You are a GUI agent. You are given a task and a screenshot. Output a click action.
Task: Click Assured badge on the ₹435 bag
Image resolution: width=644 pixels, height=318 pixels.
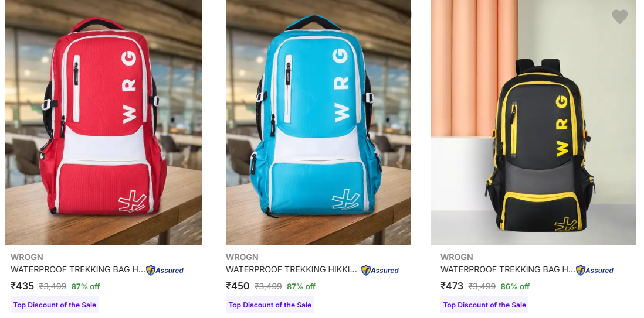coord(165,270)
